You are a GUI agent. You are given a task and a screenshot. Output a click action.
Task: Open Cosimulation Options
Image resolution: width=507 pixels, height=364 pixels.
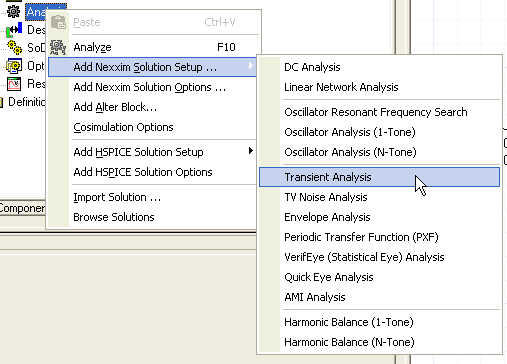[x=123, y=127]
